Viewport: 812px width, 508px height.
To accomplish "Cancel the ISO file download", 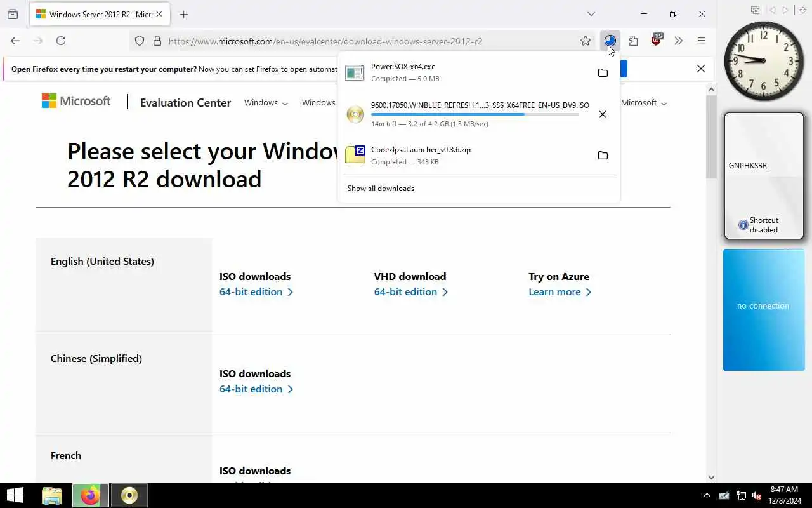I will (603, 114).
